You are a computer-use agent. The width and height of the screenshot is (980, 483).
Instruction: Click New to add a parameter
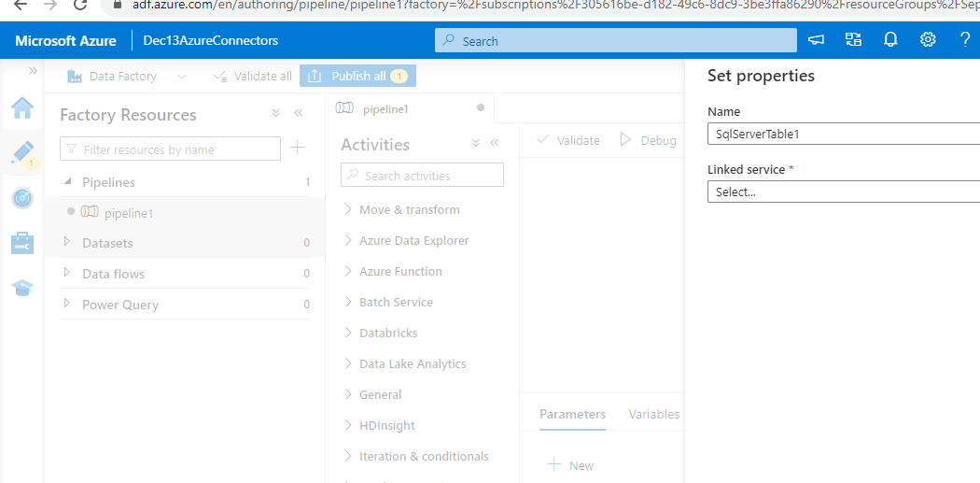tap(570, 465)
